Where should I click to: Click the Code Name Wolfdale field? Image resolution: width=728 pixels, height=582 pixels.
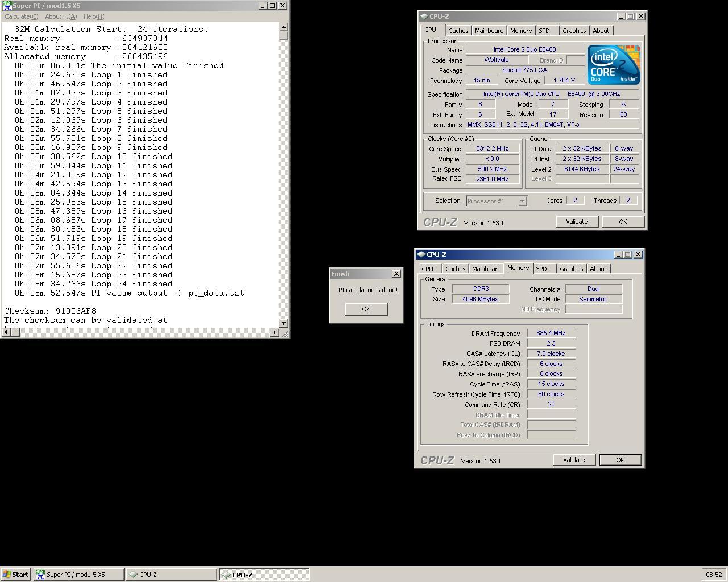point(497,60)
